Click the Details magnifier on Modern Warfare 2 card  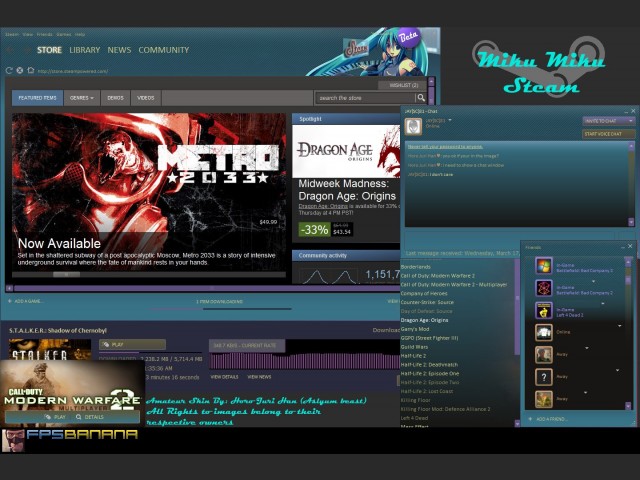pyautogui.click(x=79, y=417)
